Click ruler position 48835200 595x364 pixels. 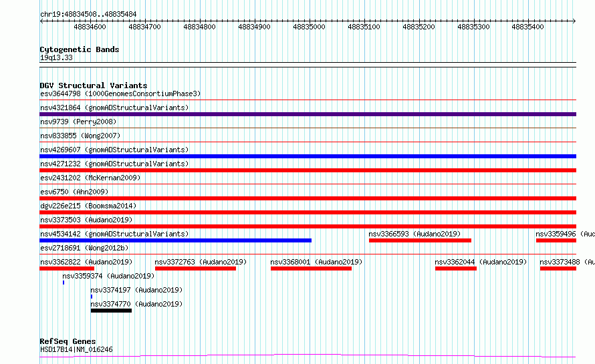pos(419,27)
